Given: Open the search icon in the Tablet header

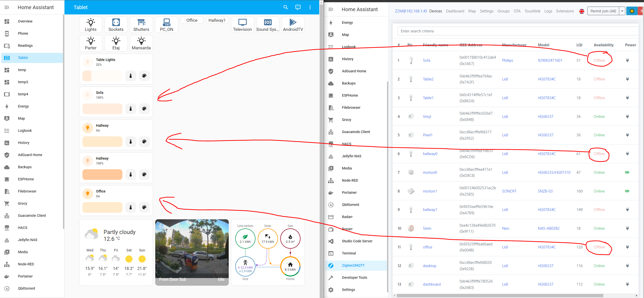Looking at the screenshot, I should pos(286,7).
